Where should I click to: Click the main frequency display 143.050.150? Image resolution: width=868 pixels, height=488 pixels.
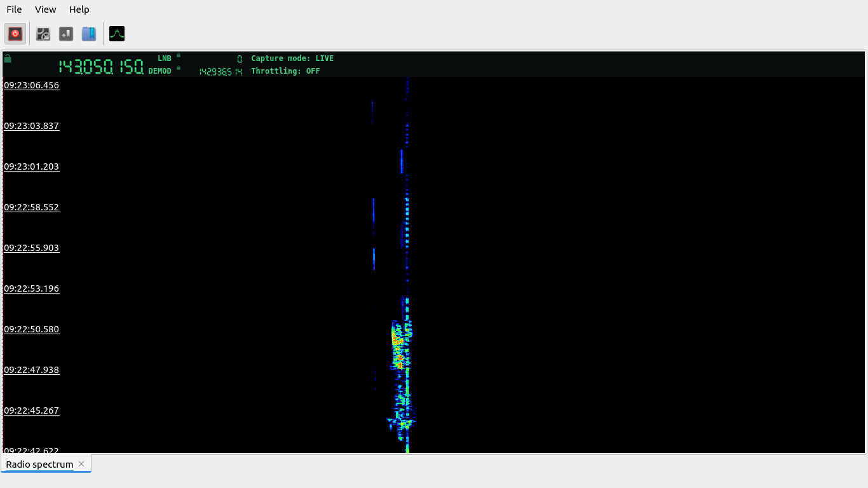[x=101, y=67]
